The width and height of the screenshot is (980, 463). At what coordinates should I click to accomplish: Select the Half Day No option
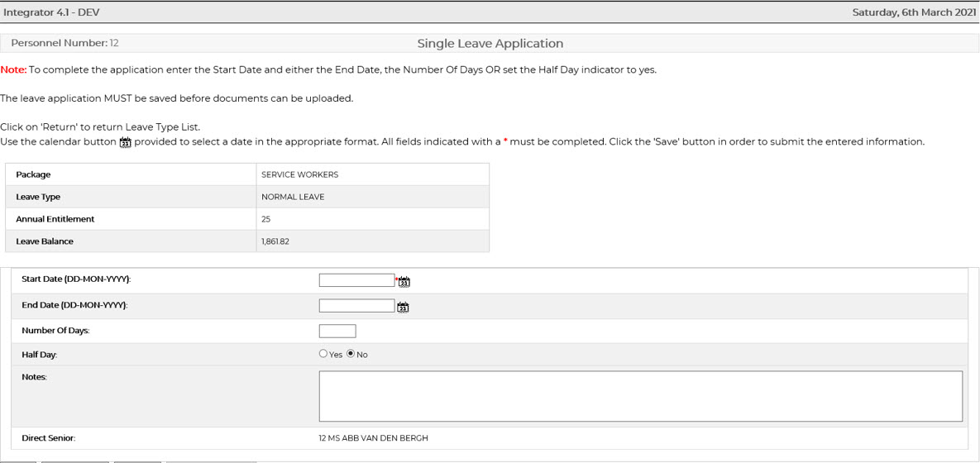351,354
